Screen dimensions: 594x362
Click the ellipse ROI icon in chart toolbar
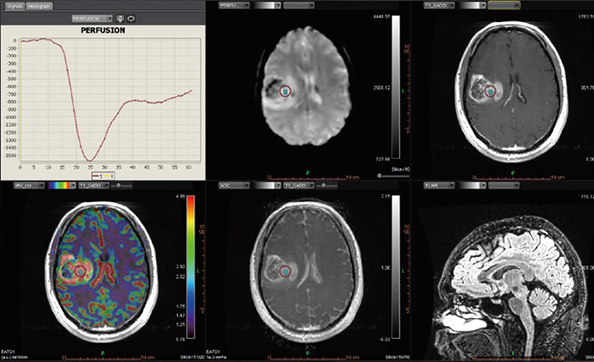point(131,18)
